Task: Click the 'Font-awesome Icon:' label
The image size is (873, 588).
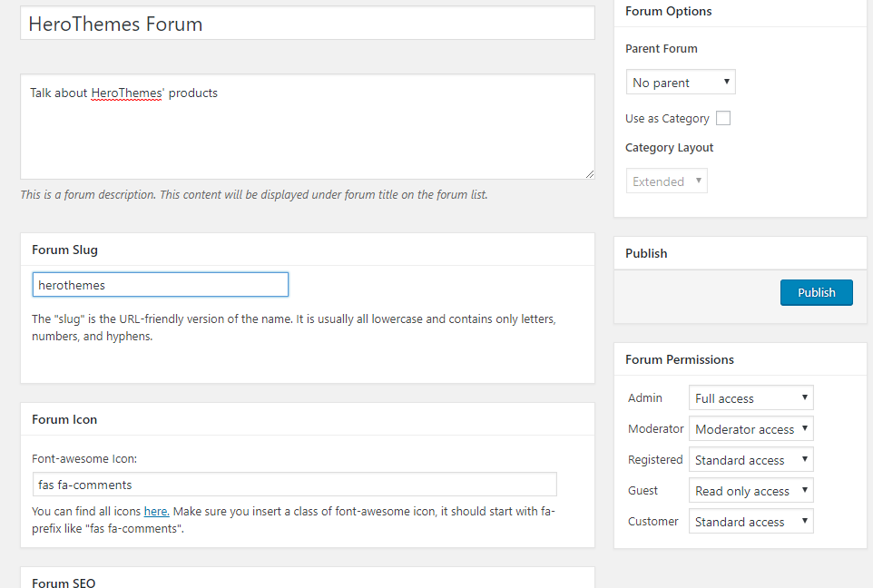Action: 84,459
